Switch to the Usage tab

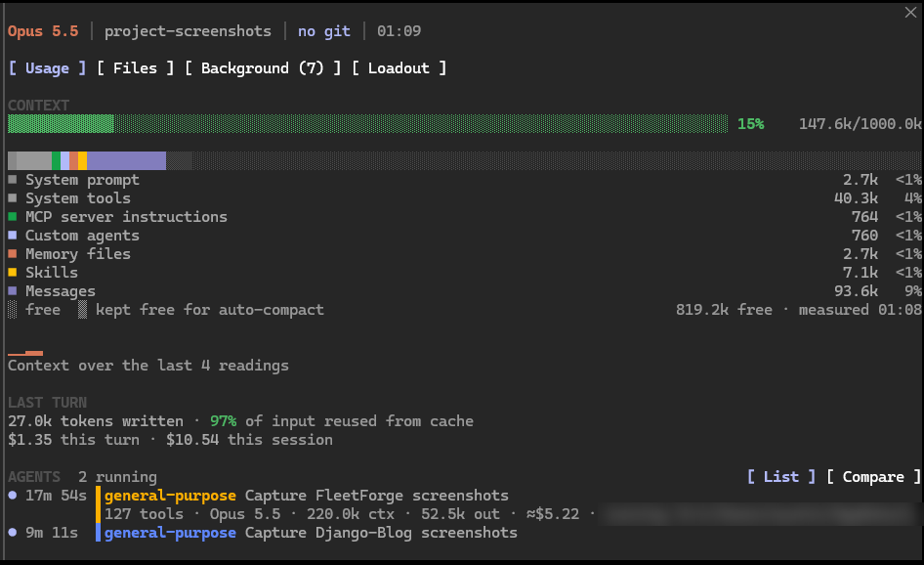click(47, 68)
